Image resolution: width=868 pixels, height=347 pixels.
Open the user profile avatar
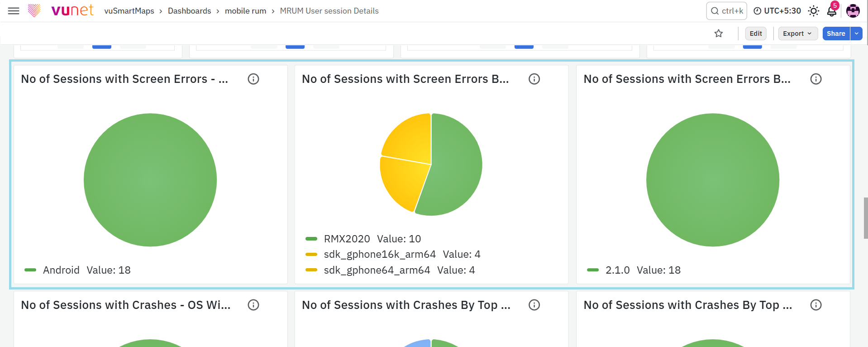(x=853, y=11)
